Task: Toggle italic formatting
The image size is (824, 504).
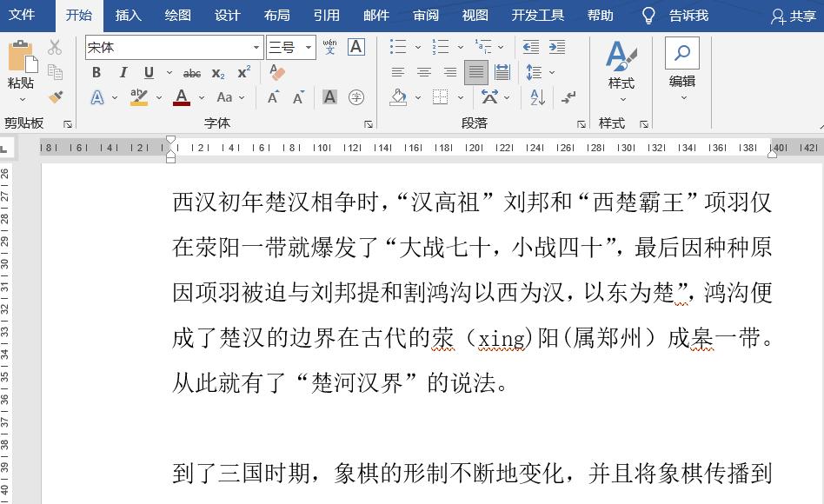Action: coord(123,72)
